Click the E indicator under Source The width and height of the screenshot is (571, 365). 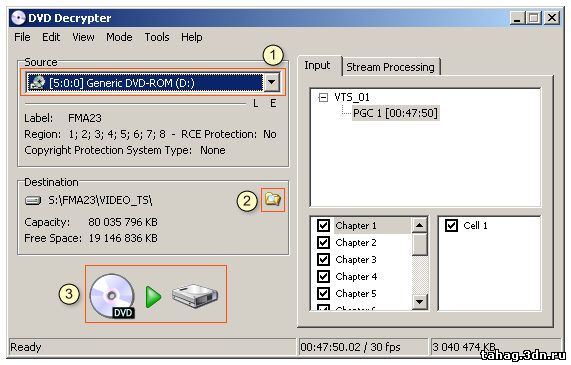(273, 103)
